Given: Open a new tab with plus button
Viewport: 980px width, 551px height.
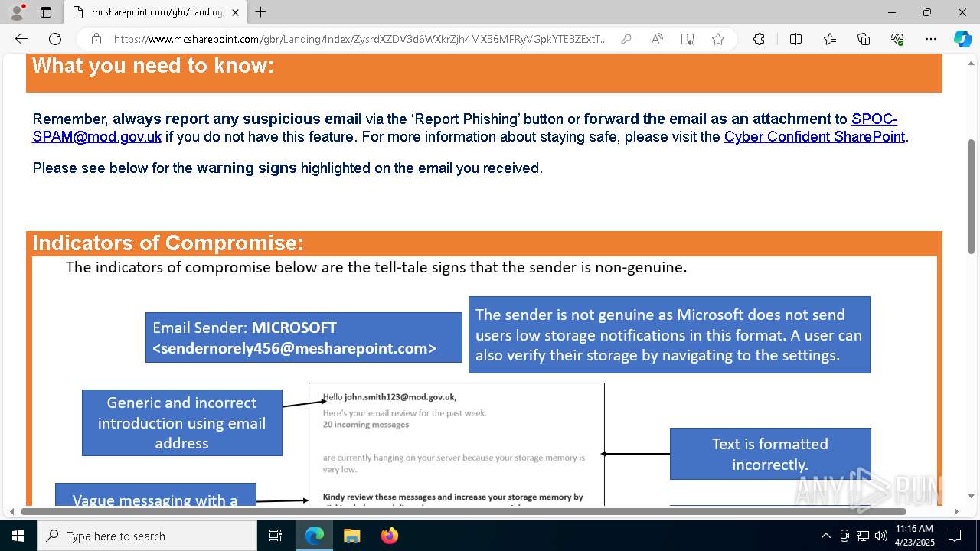Looking at the screenshot, I should (x=261, y=12).
